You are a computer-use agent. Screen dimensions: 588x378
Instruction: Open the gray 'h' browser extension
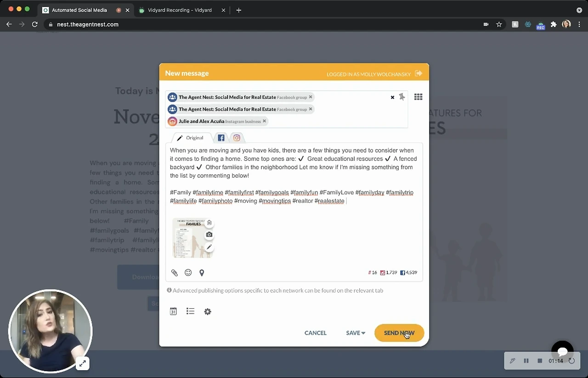515,24
